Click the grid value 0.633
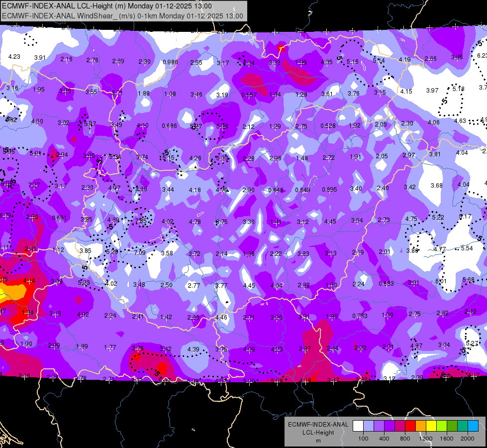Image resolution: width=487 pixels, height=448 pixels. tap(386, 284)
